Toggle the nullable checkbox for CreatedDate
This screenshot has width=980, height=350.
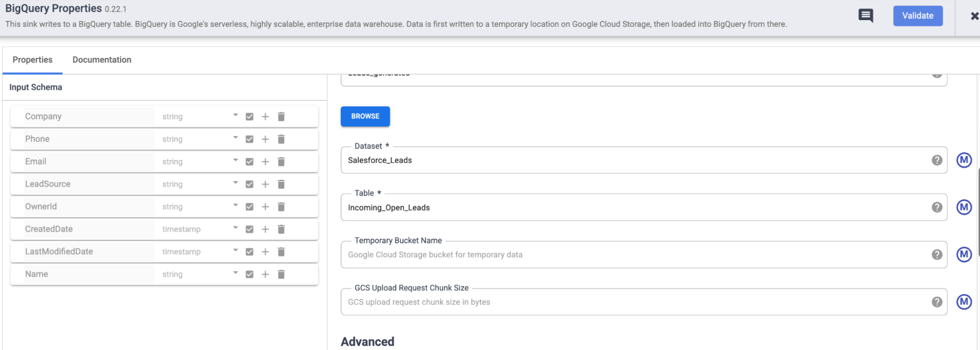[x=250, y=229]
